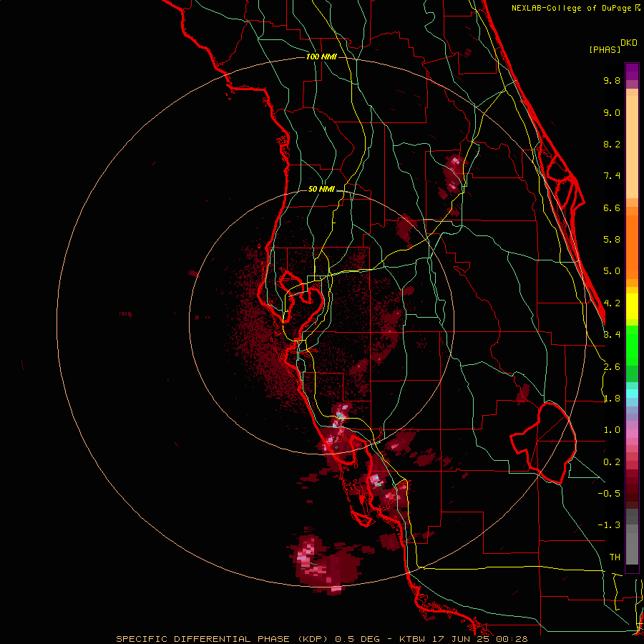Select the KTBW station identifier
Image resolution: width=644 pixels, height=644 pixels.
pyautogui.click(x=413, y=639)
